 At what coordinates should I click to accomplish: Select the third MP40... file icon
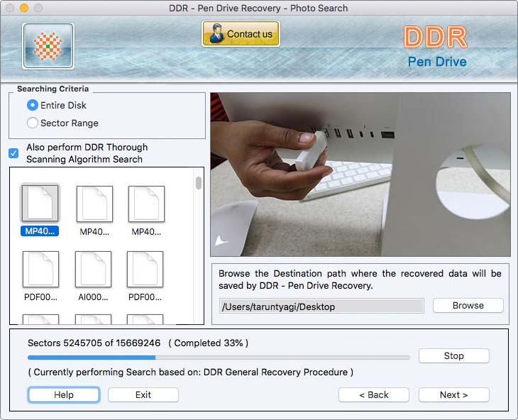pos(146,204)
